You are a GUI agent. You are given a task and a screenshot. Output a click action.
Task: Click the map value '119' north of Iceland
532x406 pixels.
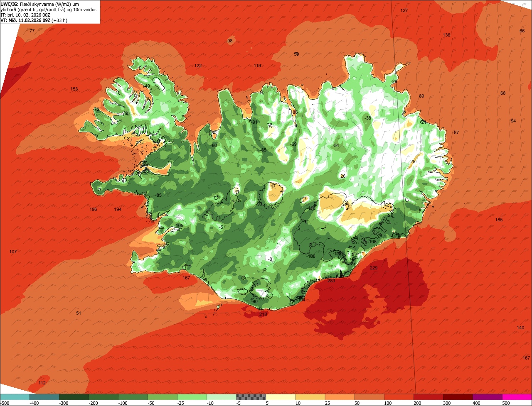(257, 66)
